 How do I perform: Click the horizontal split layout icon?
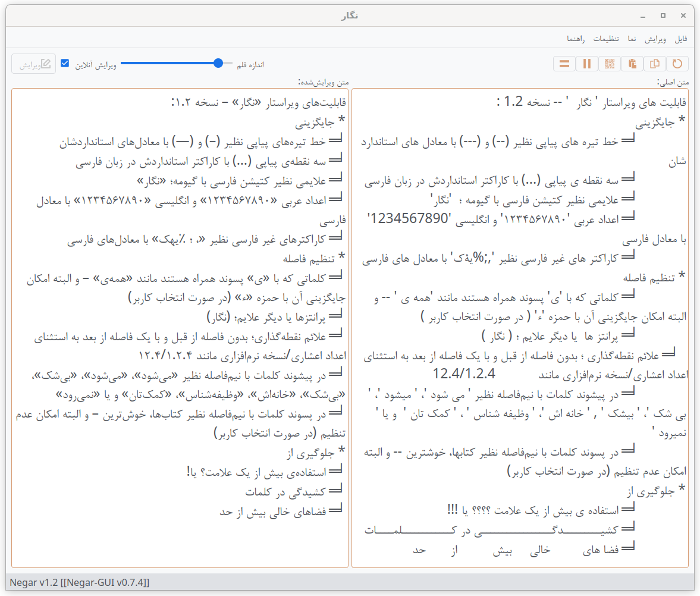564,64
